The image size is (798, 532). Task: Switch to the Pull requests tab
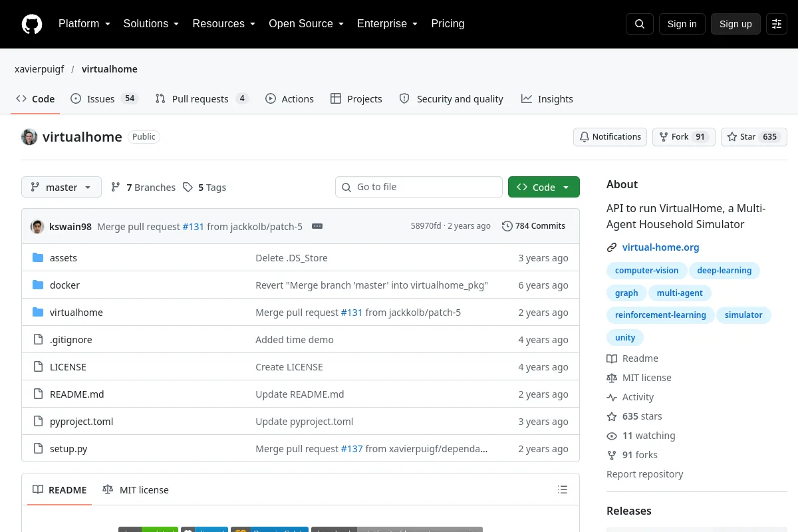[201, 99]
